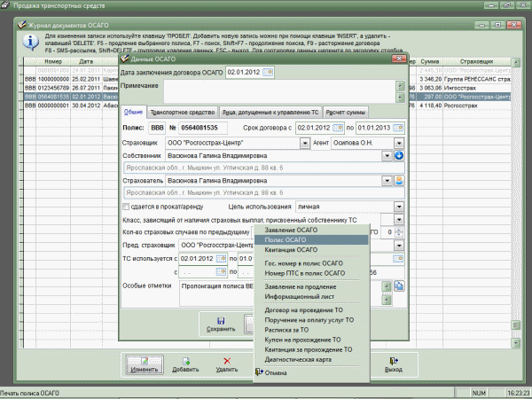This screenshot has height=399, width=532.
Task: Toggle the 'сдается в прокат/аренду' checkbox
Action: pos(125,206)
